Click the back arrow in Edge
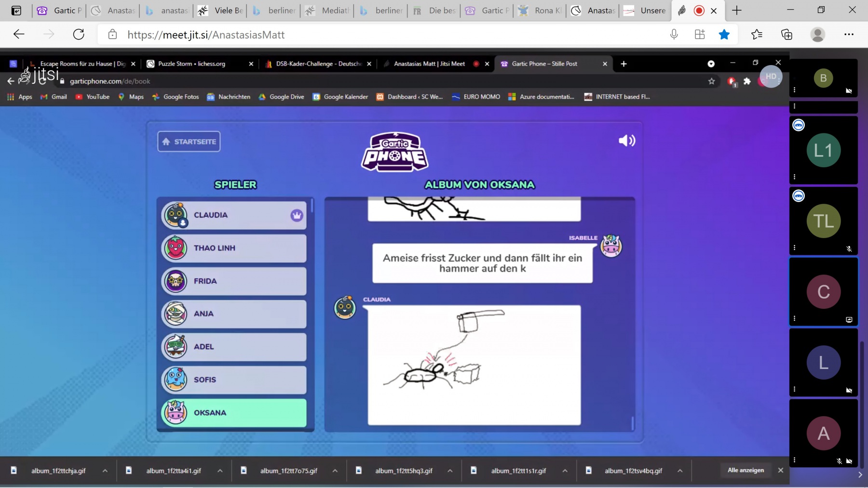The image size is (868, 488). point(19,34)
